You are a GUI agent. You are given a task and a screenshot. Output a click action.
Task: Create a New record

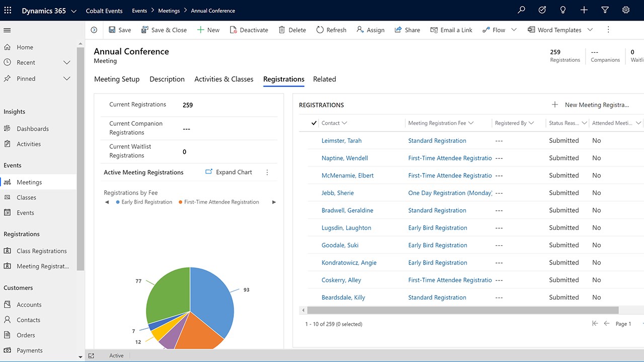coord(208,30)
